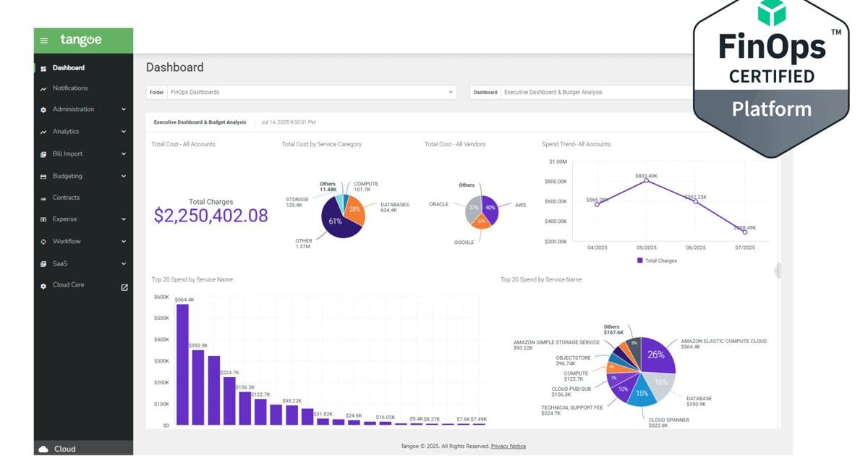The image size is (868, 456).
Task: Click the 07/2025 point on Spend Trend
Action: 745,232
